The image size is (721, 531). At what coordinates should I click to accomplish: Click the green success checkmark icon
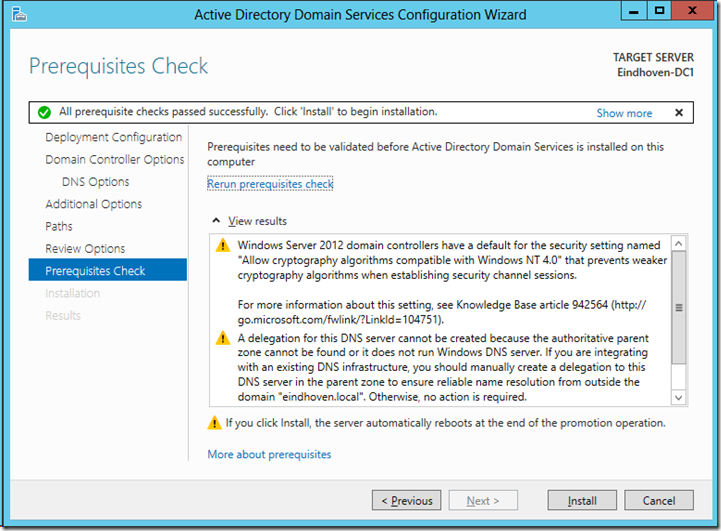tap(44, 112)
